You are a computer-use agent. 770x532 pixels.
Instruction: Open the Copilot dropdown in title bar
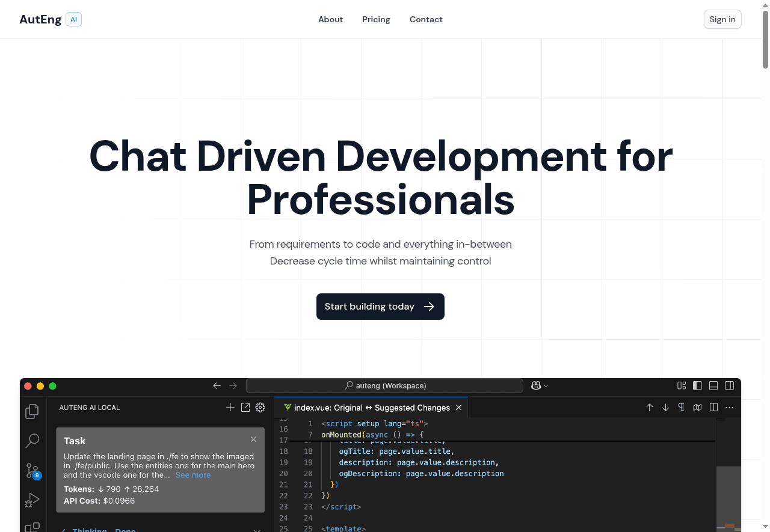tap(540, 386)
